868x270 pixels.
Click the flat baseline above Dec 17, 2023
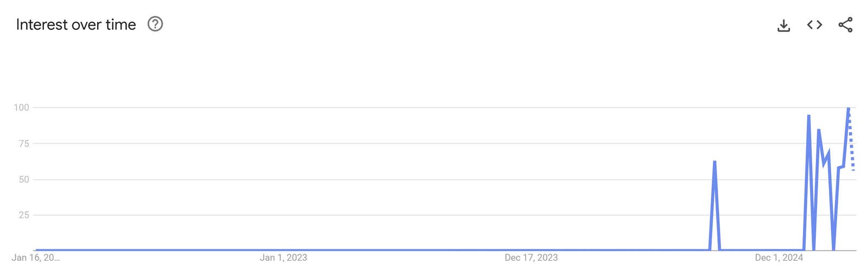coord(531,250)
